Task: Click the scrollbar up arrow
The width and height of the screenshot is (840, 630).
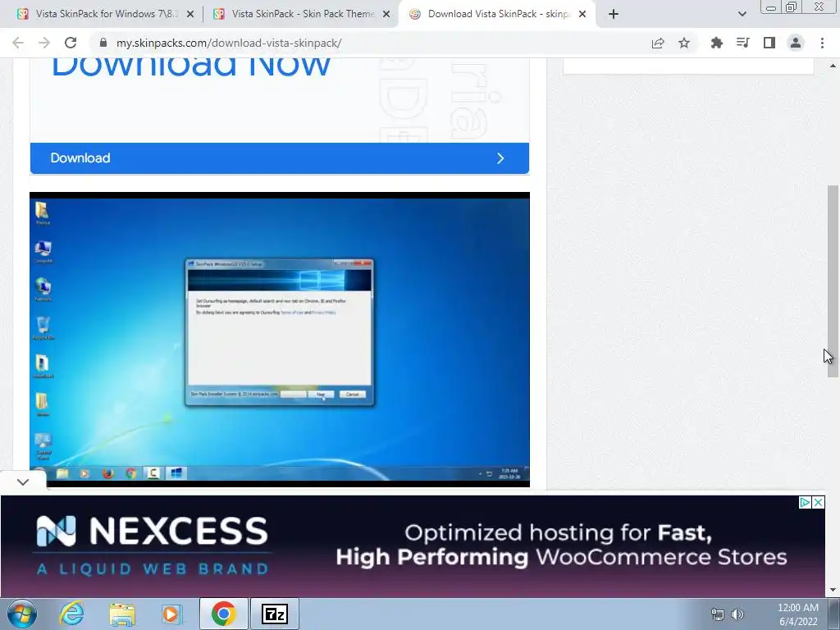Action: pyautogui.click(x=833, y=66)
